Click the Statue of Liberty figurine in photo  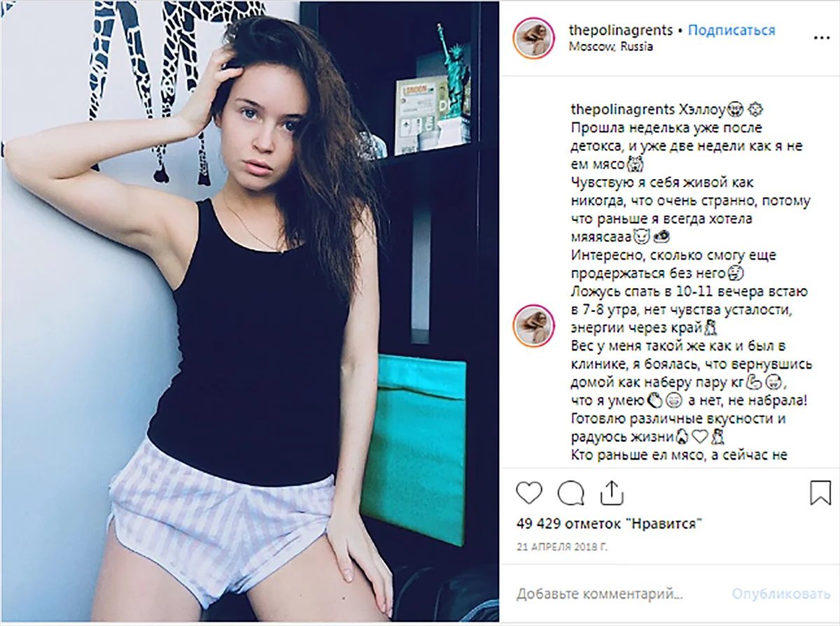point(453,72)
